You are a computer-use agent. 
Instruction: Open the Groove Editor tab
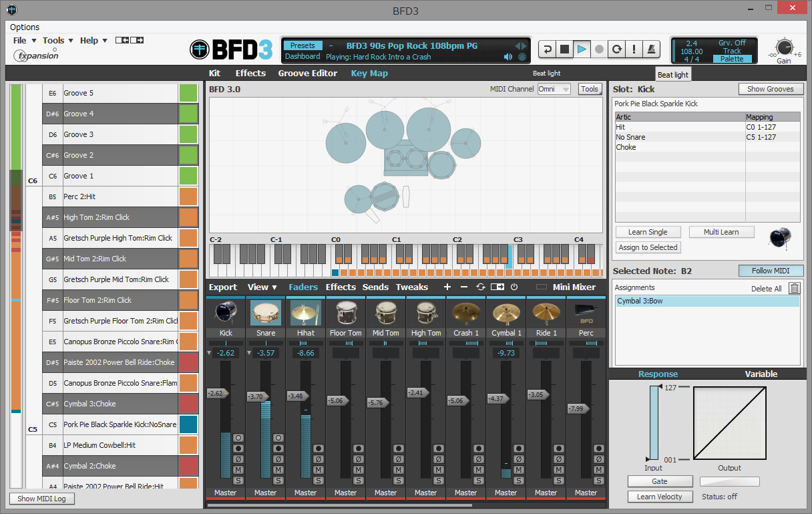tap(308, 74)
